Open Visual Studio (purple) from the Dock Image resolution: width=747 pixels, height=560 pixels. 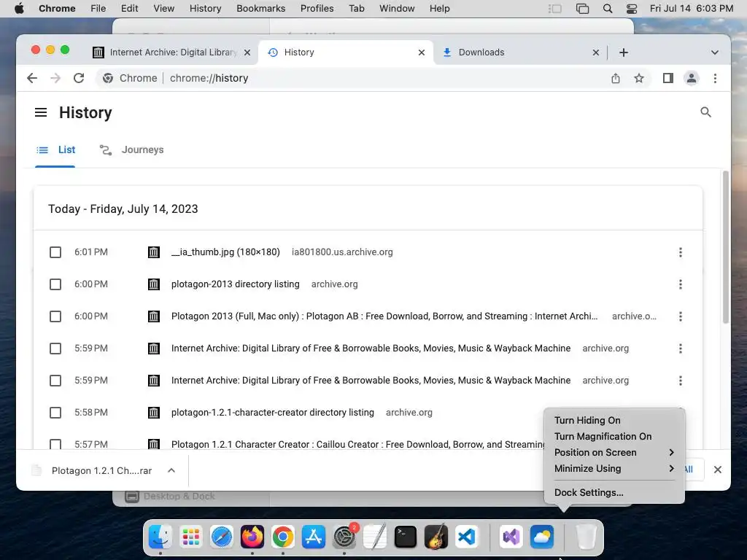(511, 537)
